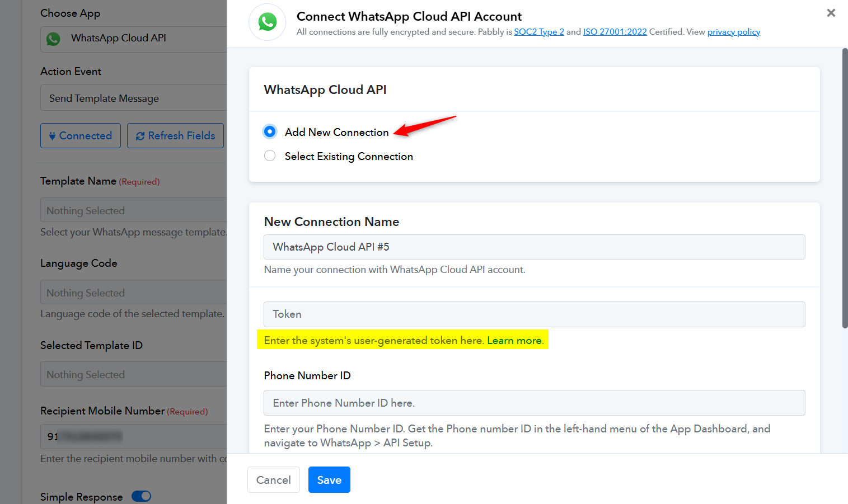This screenshot has height=504, width=848.
Task: Click the WhatsApp icon in Choose App field
Action: click(x=53, y=39)
